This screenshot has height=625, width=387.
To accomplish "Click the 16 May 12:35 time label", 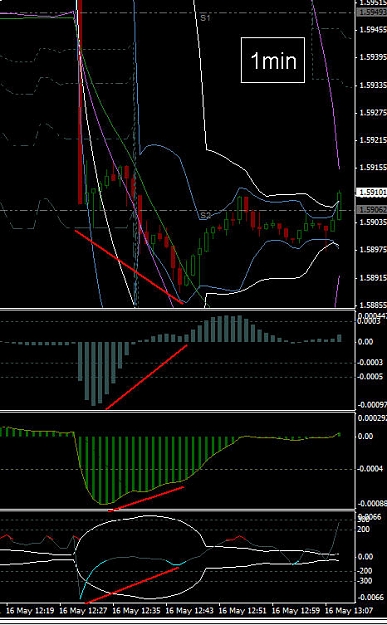I will pyautogui.click(x=137, y=611).
